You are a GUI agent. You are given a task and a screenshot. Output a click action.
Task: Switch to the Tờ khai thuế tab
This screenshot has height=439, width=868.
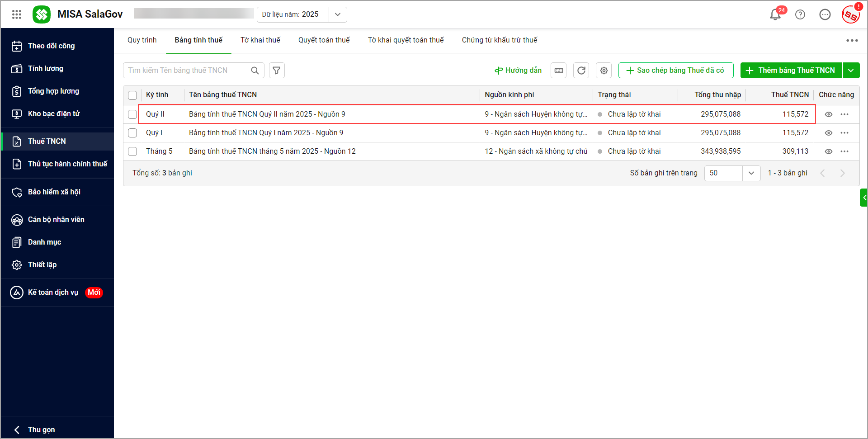(260, 40)
